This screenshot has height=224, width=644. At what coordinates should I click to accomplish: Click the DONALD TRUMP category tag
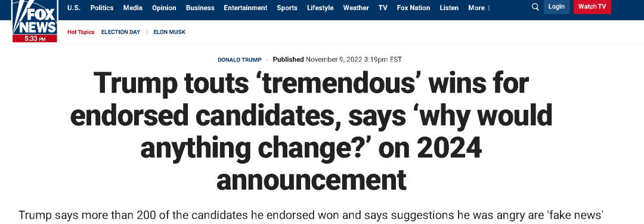(x=240, y=60)
